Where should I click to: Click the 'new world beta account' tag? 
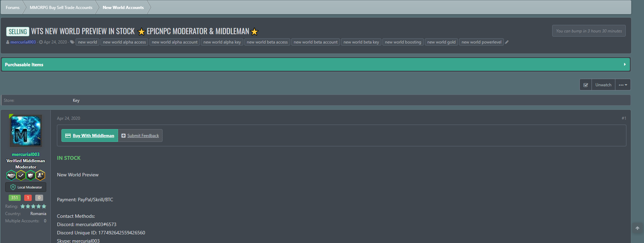(x=315, y=42)
